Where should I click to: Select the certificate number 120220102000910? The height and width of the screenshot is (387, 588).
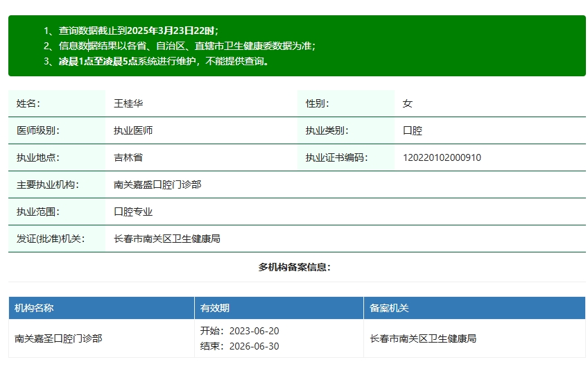(442, 157)
